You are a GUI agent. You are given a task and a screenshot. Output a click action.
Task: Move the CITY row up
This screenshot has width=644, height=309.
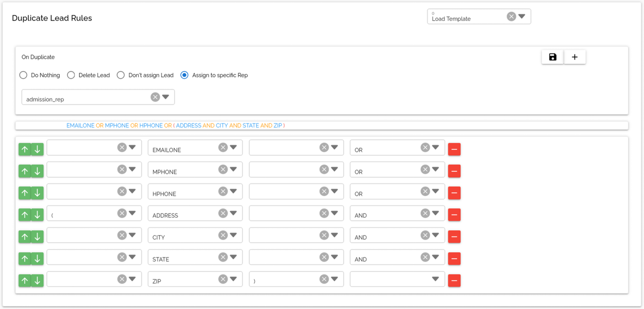pos(25,237)
